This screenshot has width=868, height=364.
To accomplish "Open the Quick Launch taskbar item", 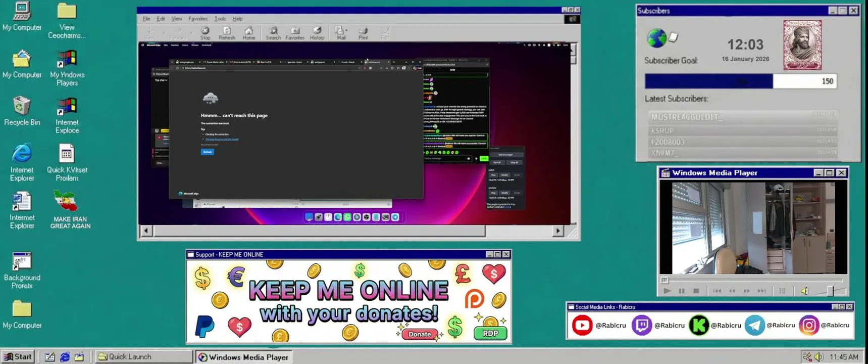I will click(x=143, y=356).
